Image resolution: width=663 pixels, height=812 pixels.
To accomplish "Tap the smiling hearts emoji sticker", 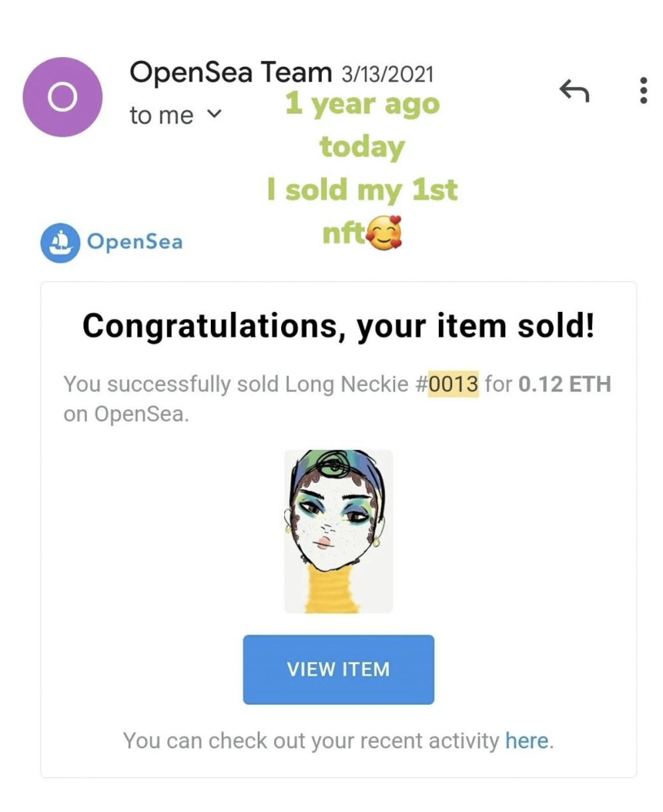I will 385,235.
